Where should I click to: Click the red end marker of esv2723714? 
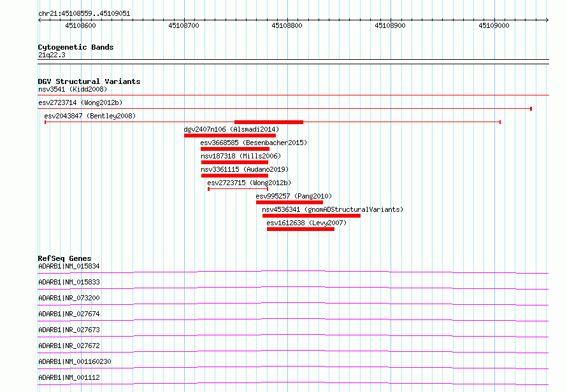[531, 109]
